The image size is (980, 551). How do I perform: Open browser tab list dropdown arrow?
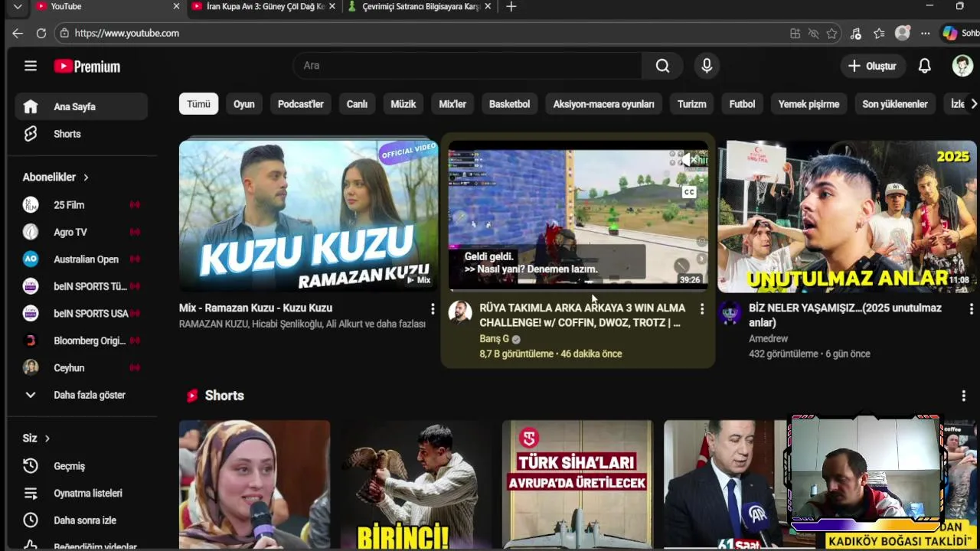tap(18, 7)
